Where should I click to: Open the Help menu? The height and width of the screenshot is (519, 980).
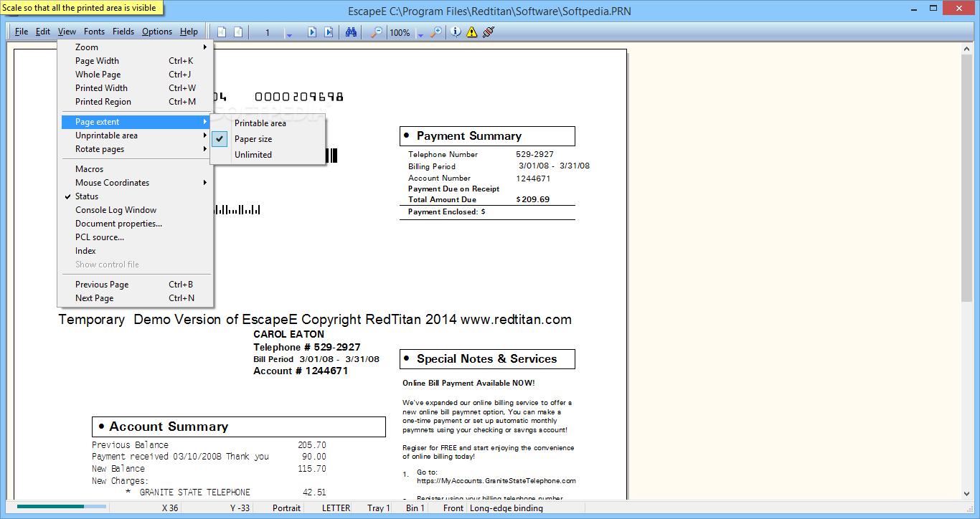(x=189, y=32)
